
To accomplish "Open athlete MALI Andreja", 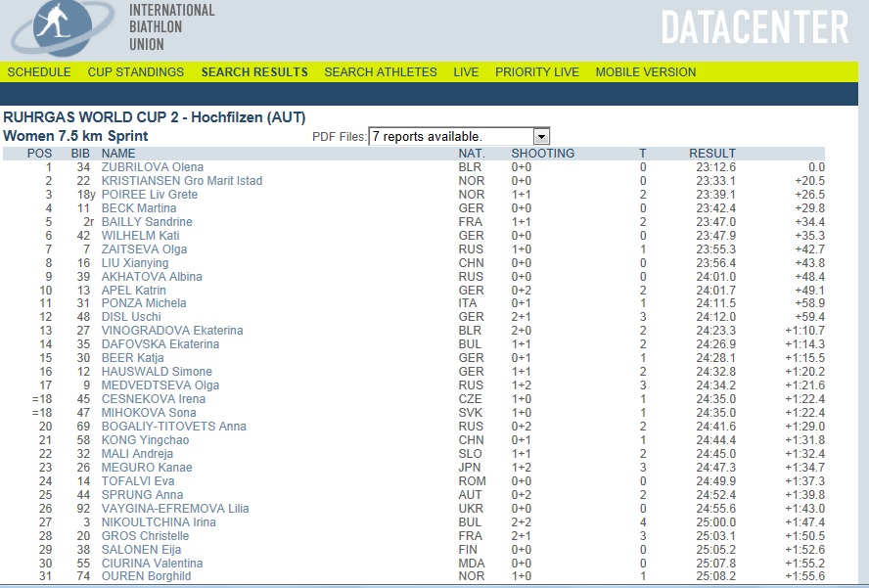I will pos(137,454).
